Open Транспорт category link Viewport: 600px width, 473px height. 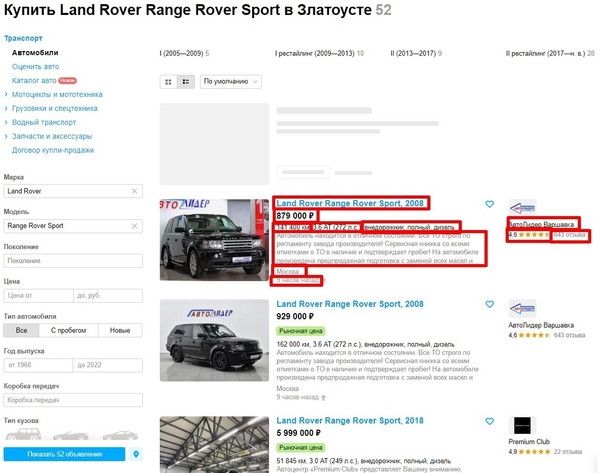pos(23,38)
